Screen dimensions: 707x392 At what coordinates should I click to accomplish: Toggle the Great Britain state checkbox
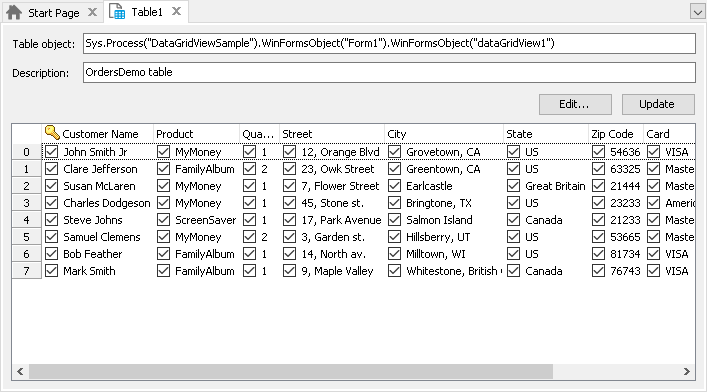[x=513, y=186]
